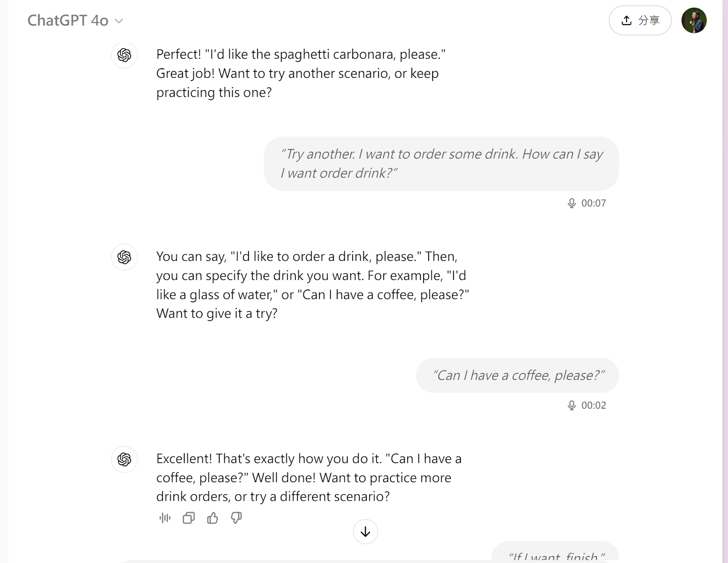Click ChatGPT logo beside spaghetti carbonara reply
Viewport: 728px width, 563px height.
124,55
